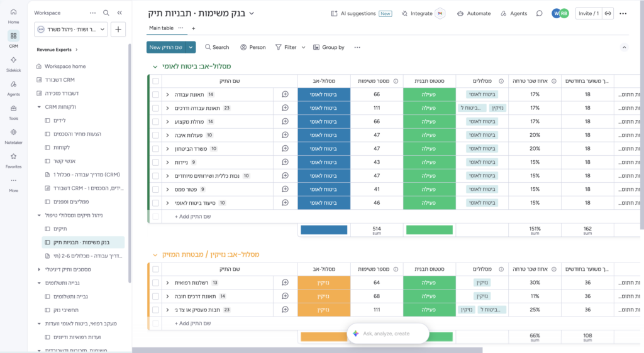Open the New item dropdown arrow
Screen dimensions: 644x353
(x=191, y=47)
